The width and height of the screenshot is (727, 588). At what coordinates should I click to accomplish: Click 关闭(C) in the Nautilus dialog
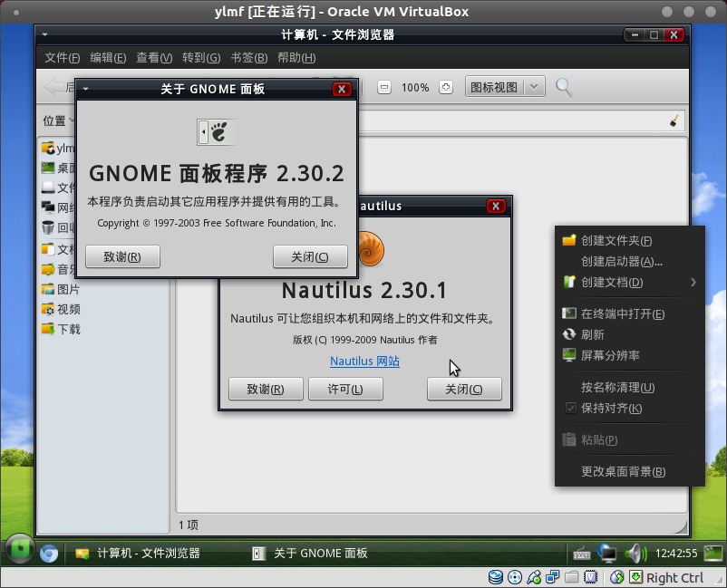(x=464, y=389)
